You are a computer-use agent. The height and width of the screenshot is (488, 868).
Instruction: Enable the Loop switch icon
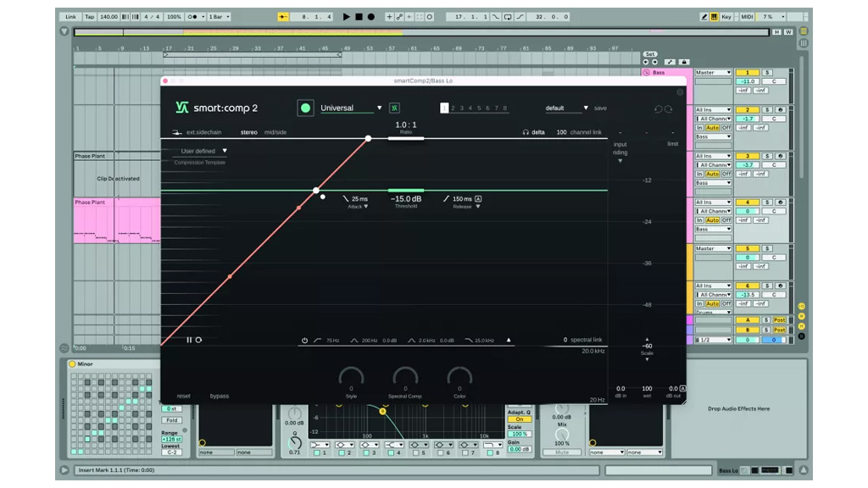pyautogui.click(x=508, y=17)
